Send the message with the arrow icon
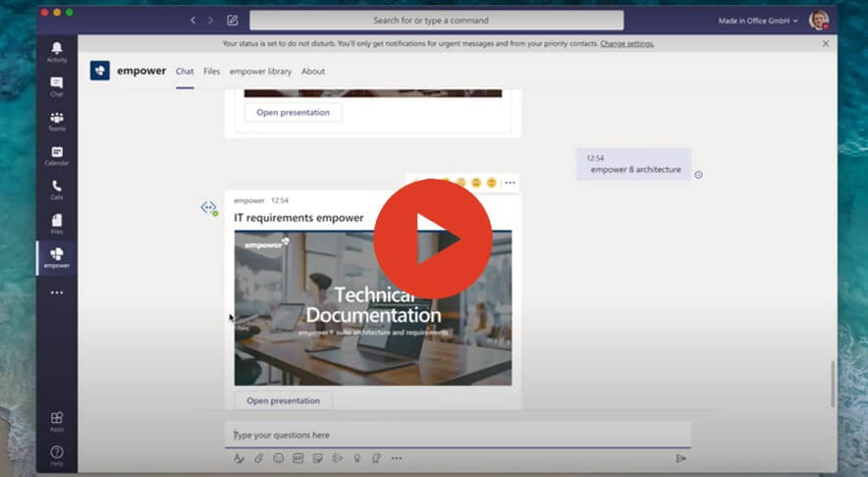 (680, 458)
